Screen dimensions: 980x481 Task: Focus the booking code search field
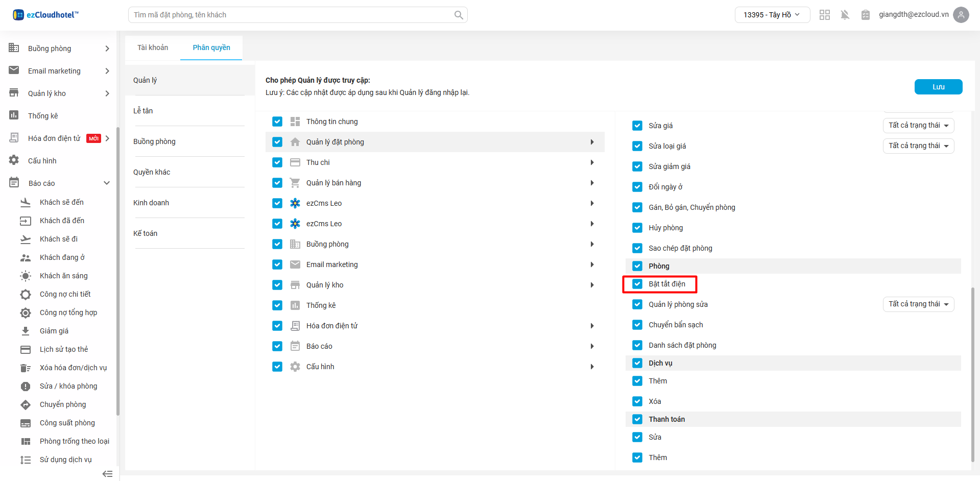pos(291,15)
